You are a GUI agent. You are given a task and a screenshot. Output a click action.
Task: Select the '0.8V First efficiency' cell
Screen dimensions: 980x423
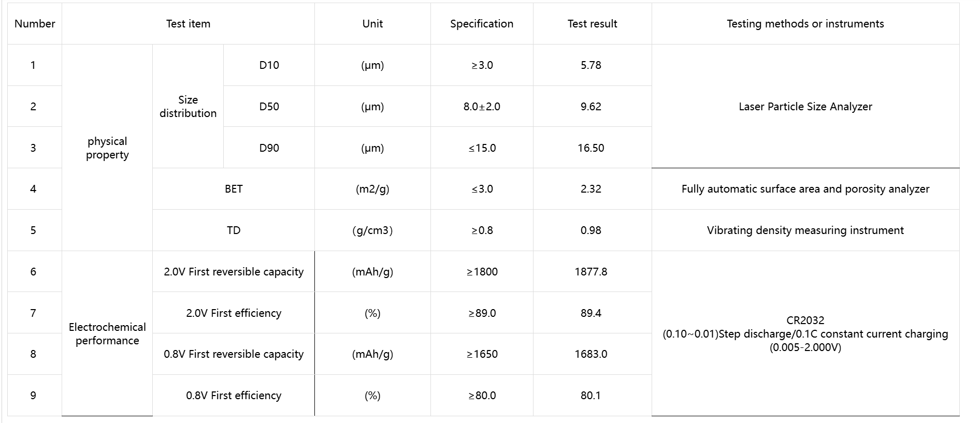click(234, 396)
